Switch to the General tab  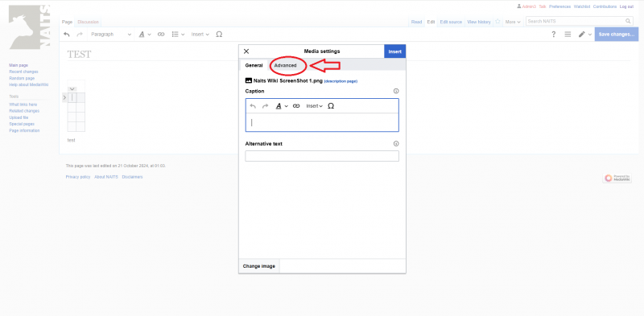coord(254,65)
